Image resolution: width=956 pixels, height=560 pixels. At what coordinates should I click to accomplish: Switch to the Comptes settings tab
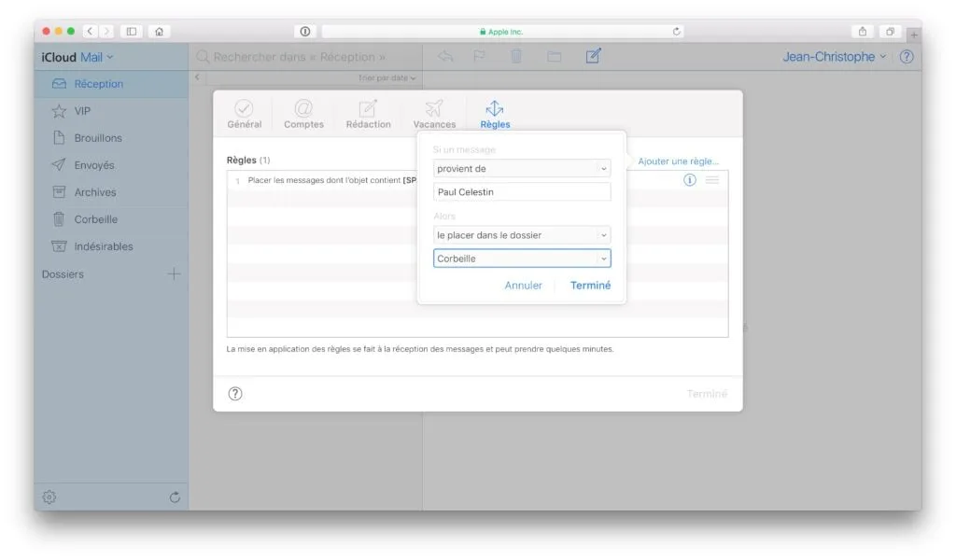[302, 112]
